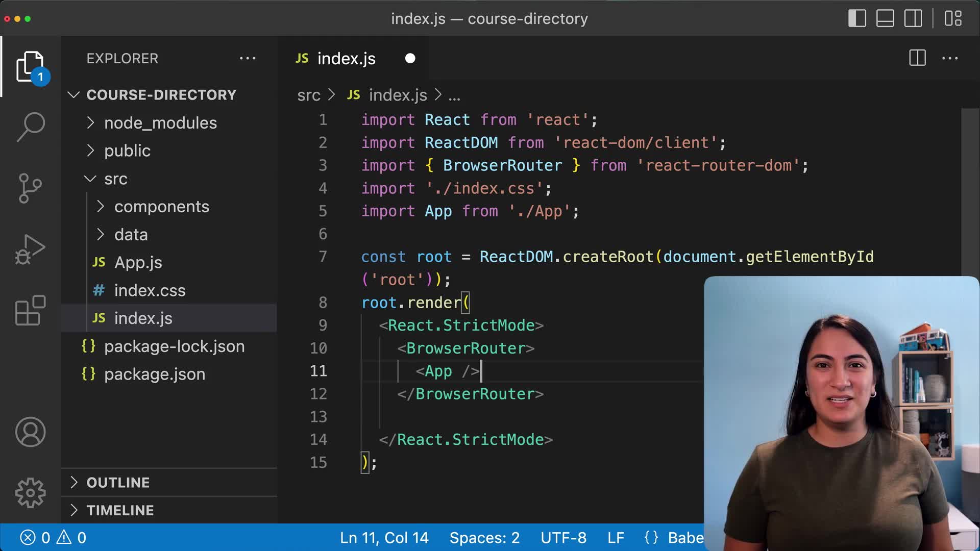Select the Ln 11, Col 14 indicator
The height and width of the screenshot is (551, 980).
pyautogui.click(x=384, y=537)
